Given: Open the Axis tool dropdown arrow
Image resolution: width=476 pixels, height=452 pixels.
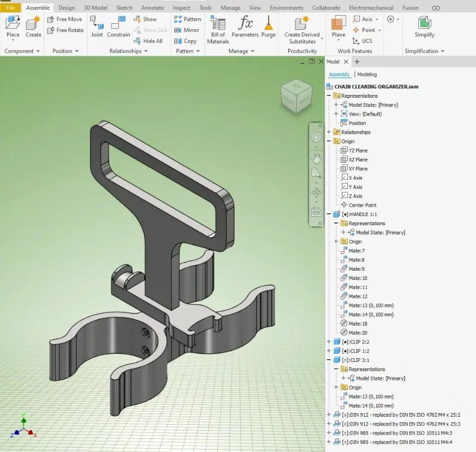Looking at the screenshot, I should (x=377, y=19).
